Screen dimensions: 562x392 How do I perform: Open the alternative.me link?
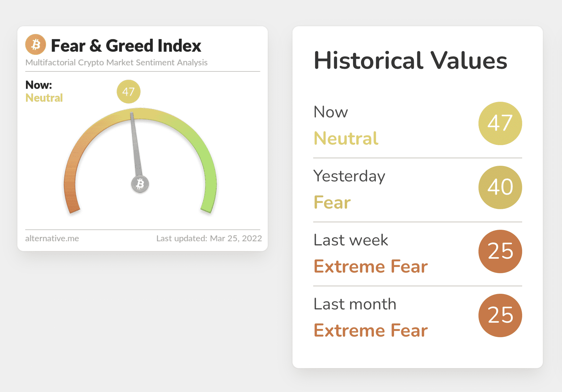[x=52, y=238]
